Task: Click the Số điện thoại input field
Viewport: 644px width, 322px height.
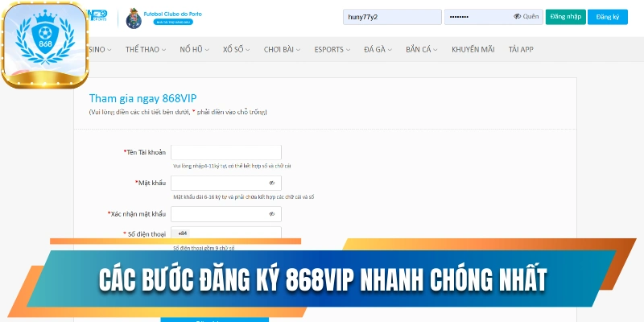Action: (226, 233)
